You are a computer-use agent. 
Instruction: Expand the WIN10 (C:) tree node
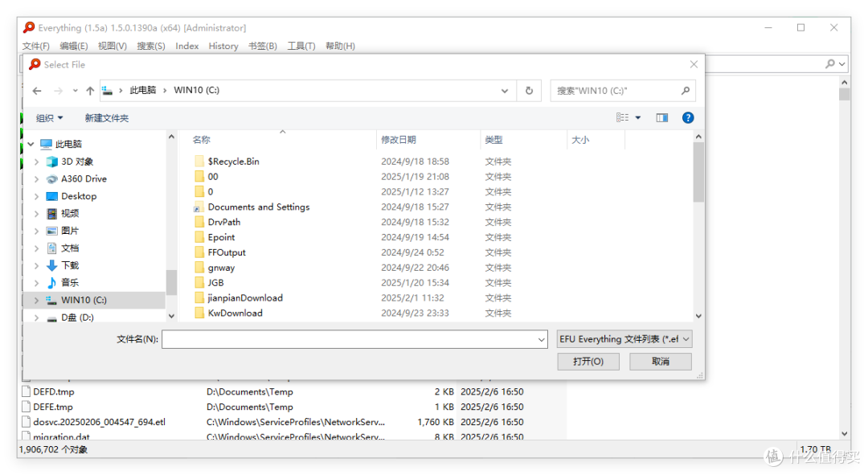[x=36, y=300]
